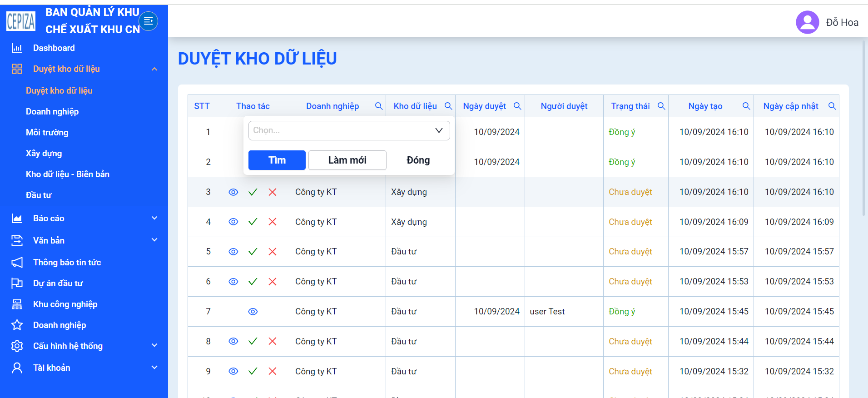This screenshot has width=868, height=398.
Task: Reject row 4 with the red X icon
Action: 273,222
